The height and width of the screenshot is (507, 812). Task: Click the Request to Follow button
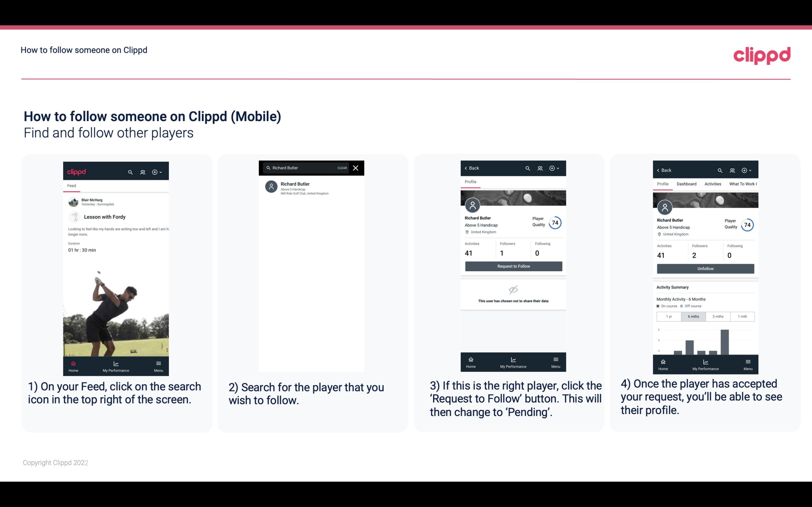(513, 266)
